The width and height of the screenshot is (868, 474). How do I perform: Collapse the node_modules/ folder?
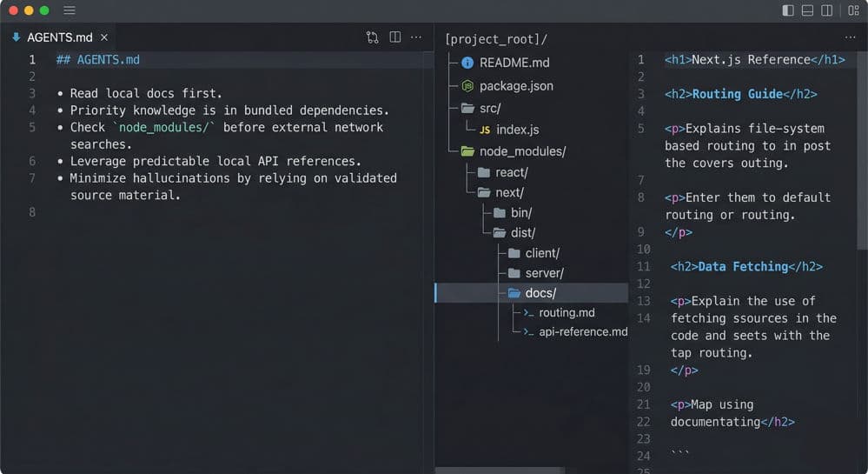[522, 151]
